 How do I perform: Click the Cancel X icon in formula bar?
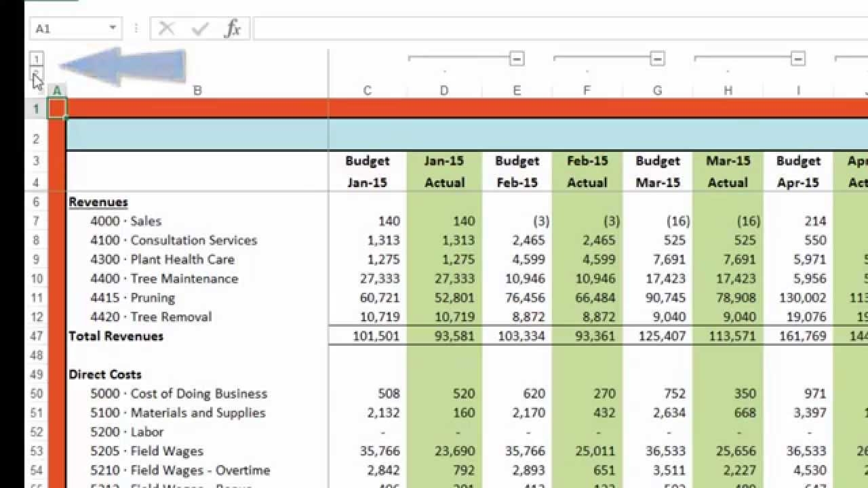tap(166, 28)
